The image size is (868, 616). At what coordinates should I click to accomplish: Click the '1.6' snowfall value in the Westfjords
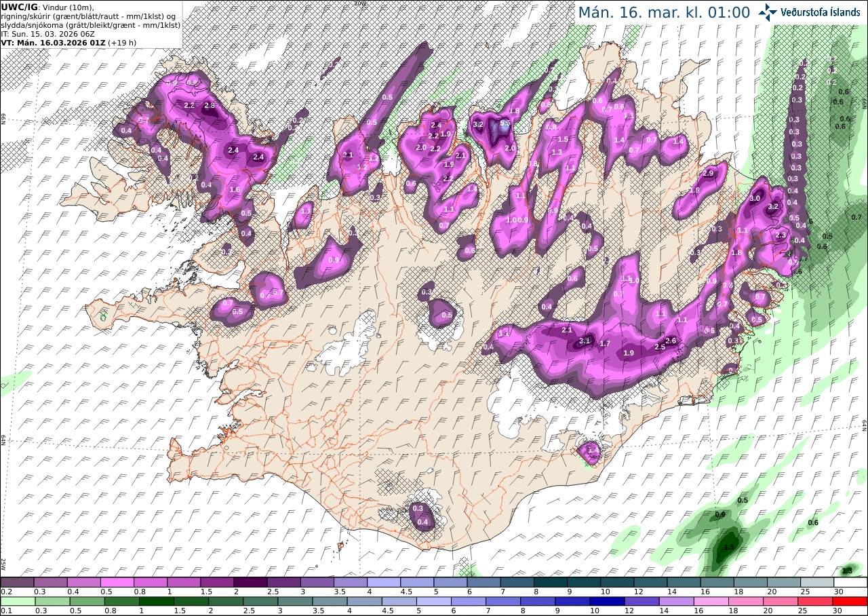pyautogui.click(x=235, y=190)
